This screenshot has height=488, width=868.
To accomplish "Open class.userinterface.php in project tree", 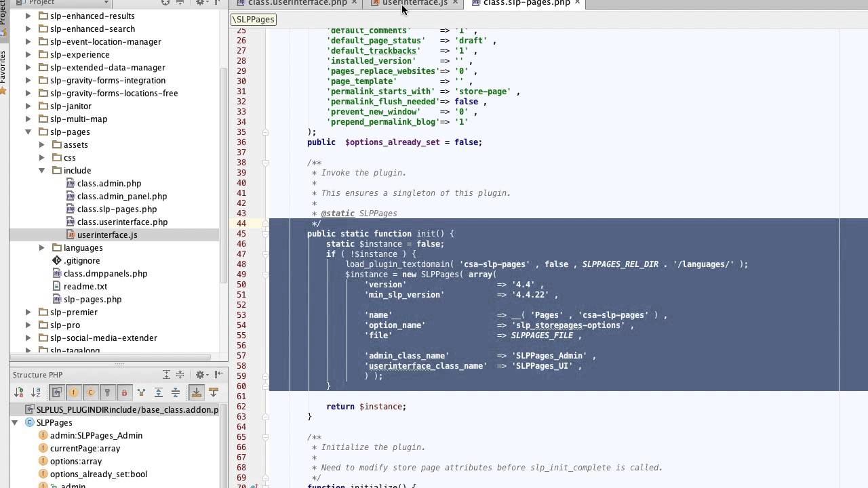I will click(x=122, y=222).
